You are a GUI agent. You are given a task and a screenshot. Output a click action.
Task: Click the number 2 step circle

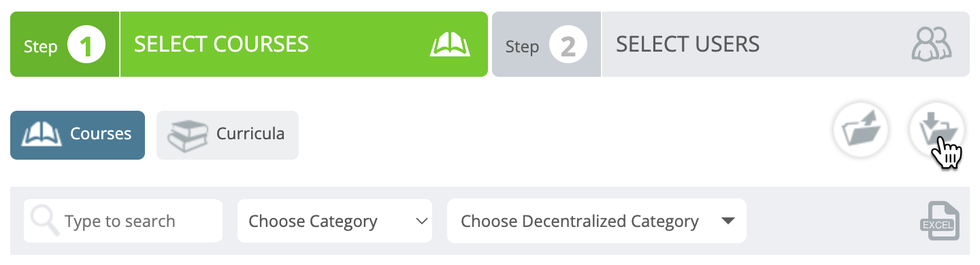(x=568, y=46)
